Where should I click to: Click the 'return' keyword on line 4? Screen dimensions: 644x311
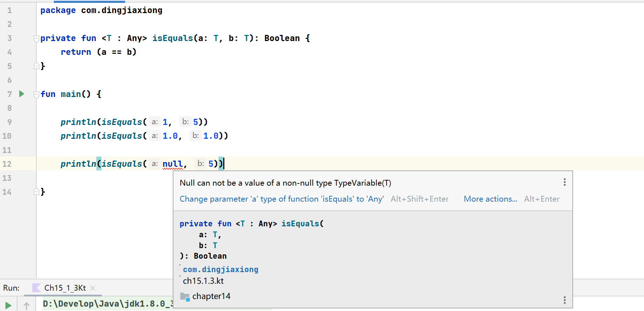(76, 52)
